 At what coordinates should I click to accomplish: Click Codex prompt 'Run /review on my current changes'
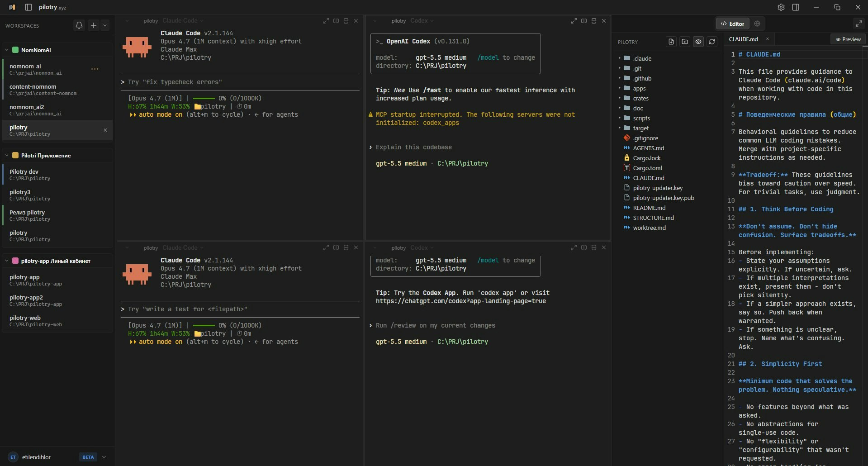pyautogui.click(x=436, y=325)
